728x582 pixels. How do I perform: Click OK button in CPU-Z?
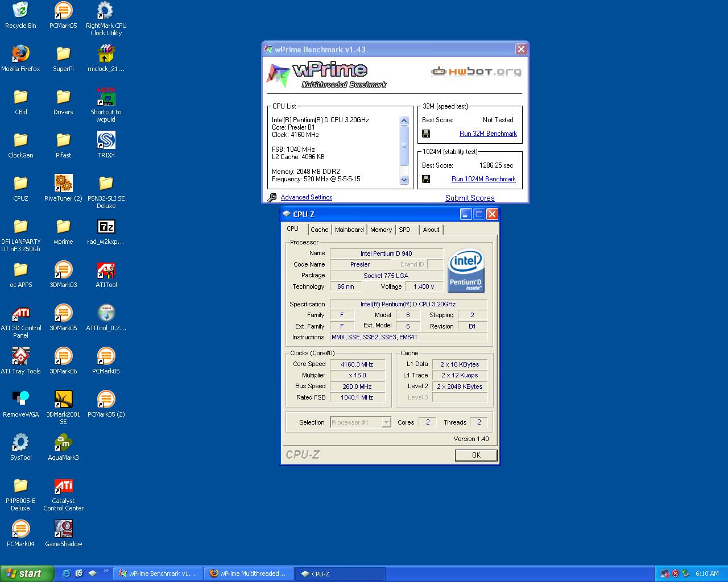point(476,455)
